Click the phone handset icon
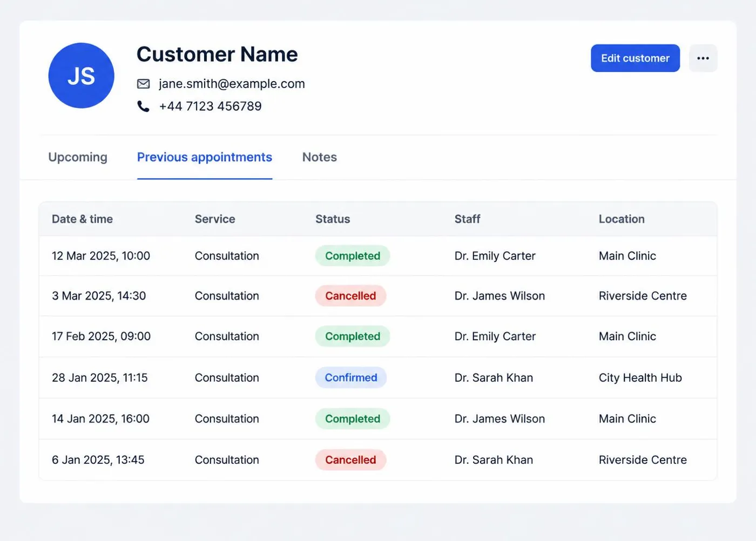756x541 pixels. (143, 106)
